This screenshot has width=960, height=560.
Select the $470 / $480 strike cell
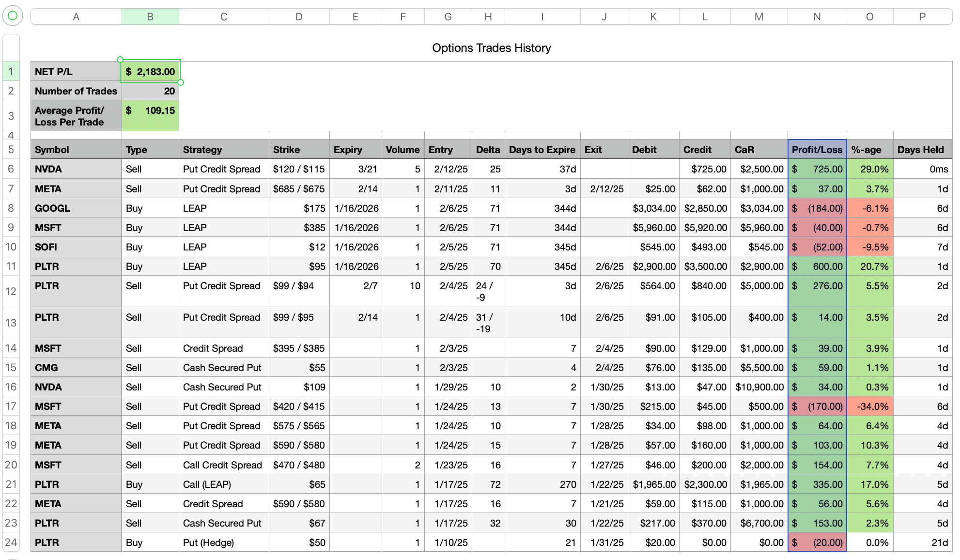[299, 465]
